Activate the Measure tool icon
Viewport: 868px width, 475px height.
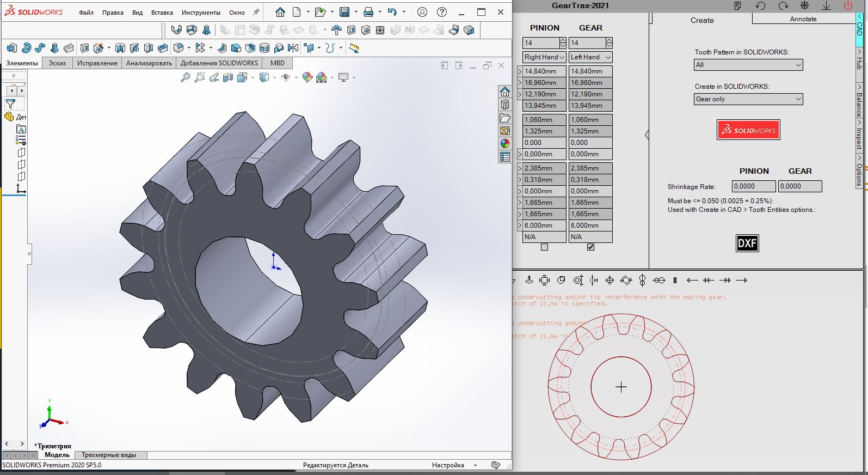[354, 48]
